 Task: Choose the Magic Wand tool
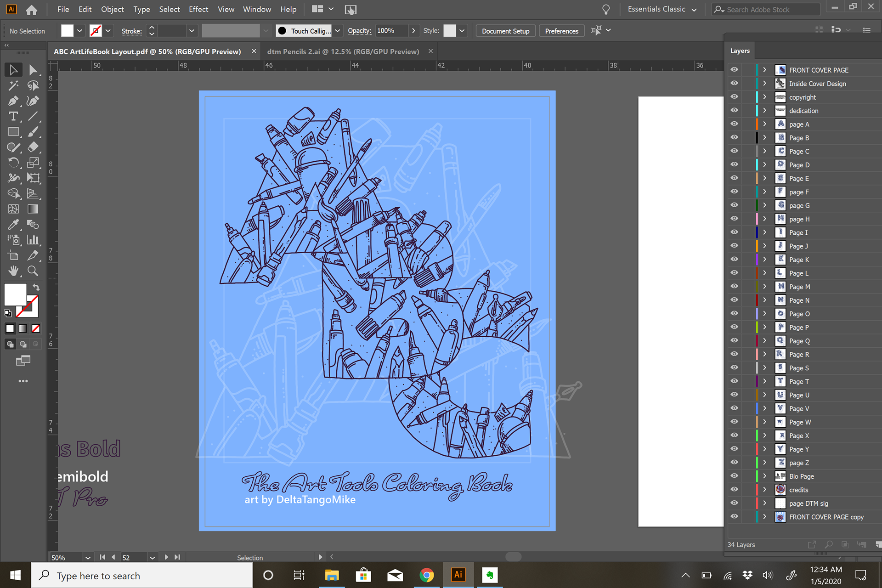click(x=13, y=85)
